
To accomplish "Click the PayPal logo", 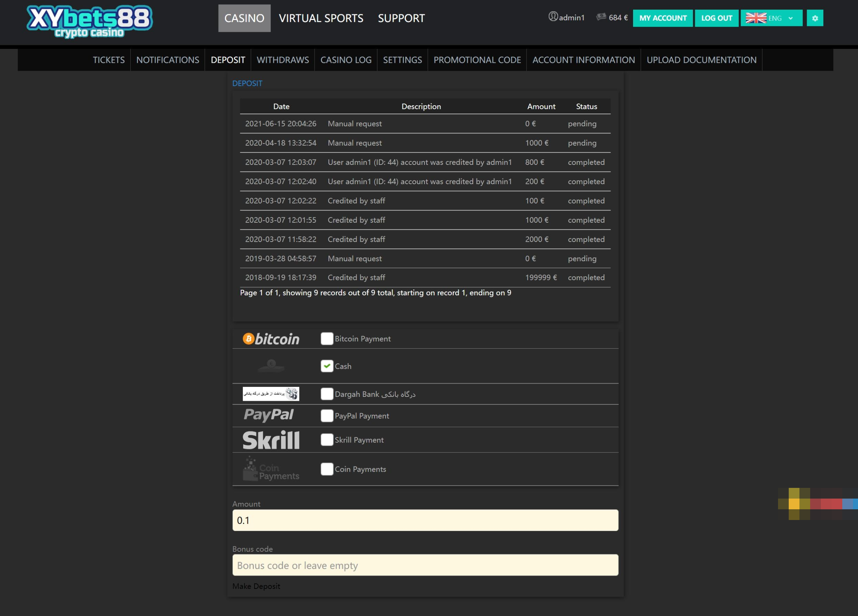I will [x=269, y=415].
